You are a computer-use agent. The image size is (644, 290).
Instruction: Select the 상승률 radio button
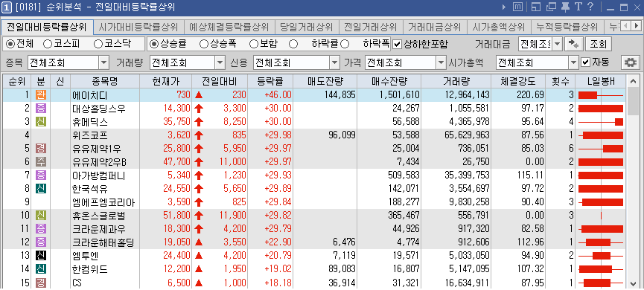click(x=154, y=43)
